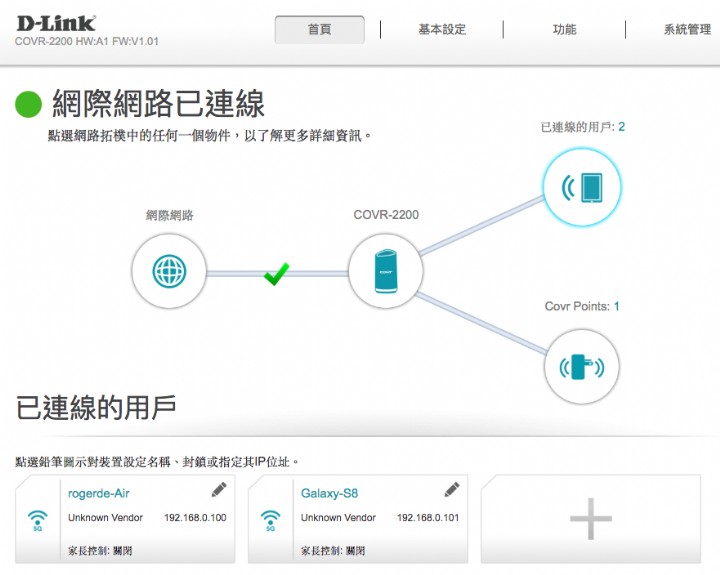Open the 基本設定 menu

441,30
